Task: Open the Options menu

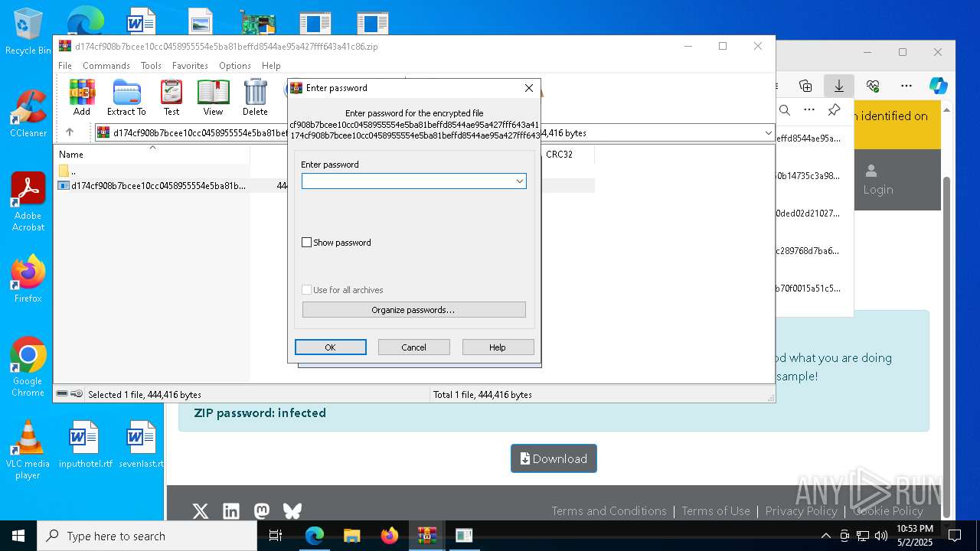Action: point(235,66)
